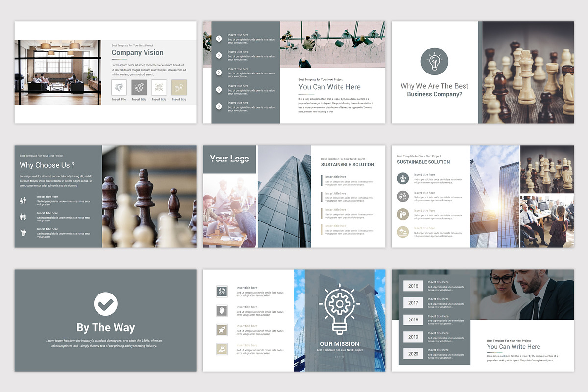
Task: Click the SUSTAINABLE SOLUTION heading above the circle icons
Action: (423, 162)
